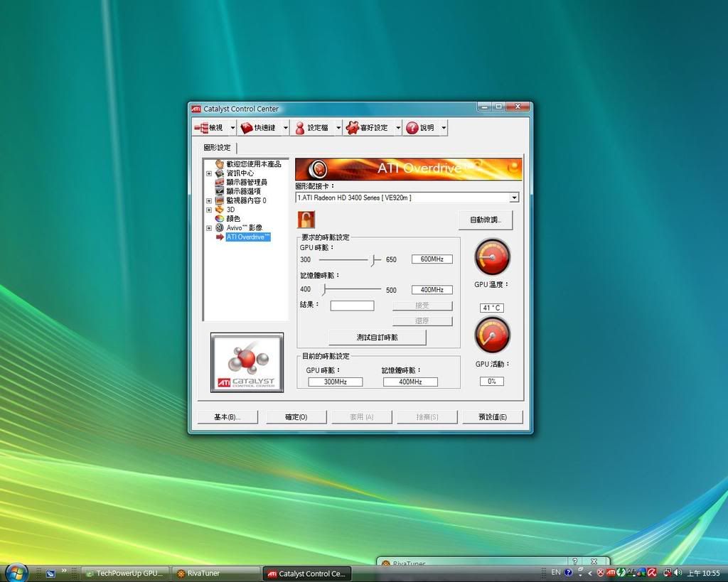Click the 檢視 (View) toolbar icon
728x582 pixels.
click(201, 127)
